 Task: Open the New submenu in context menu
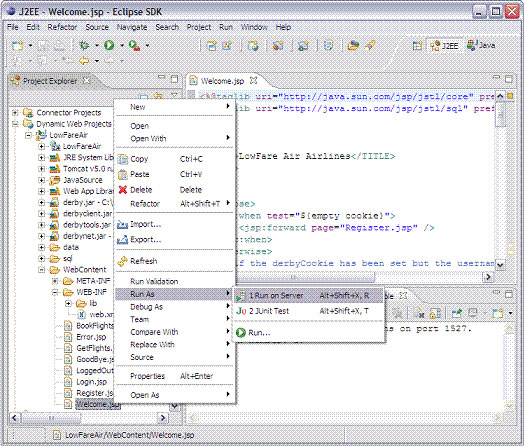174,107
